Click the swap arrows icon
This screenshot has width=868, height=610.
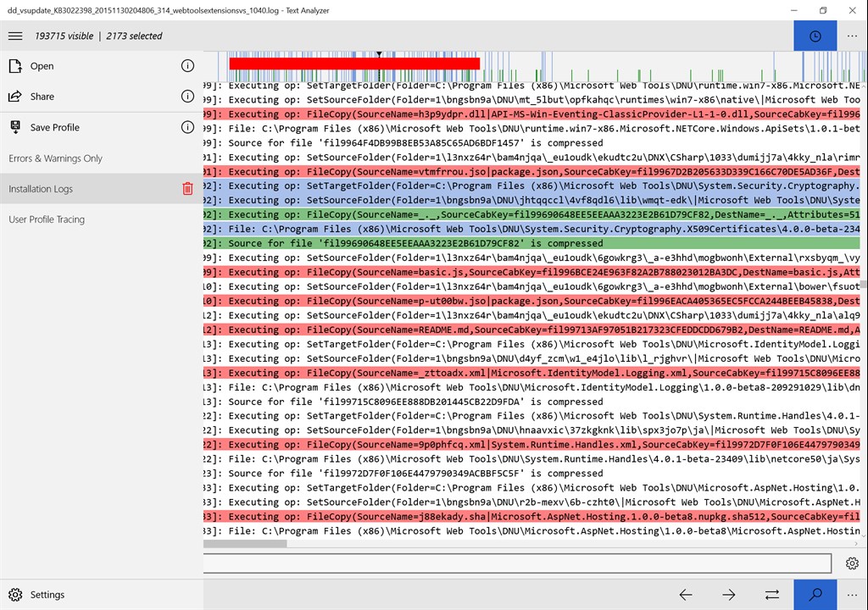772,595
